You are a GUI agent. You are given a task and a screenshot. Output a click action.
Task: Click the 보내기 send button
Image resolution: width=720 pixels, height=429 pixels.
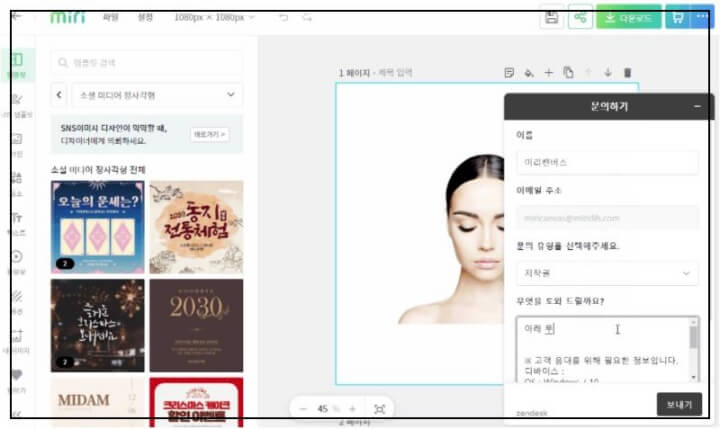pos(679,404)
